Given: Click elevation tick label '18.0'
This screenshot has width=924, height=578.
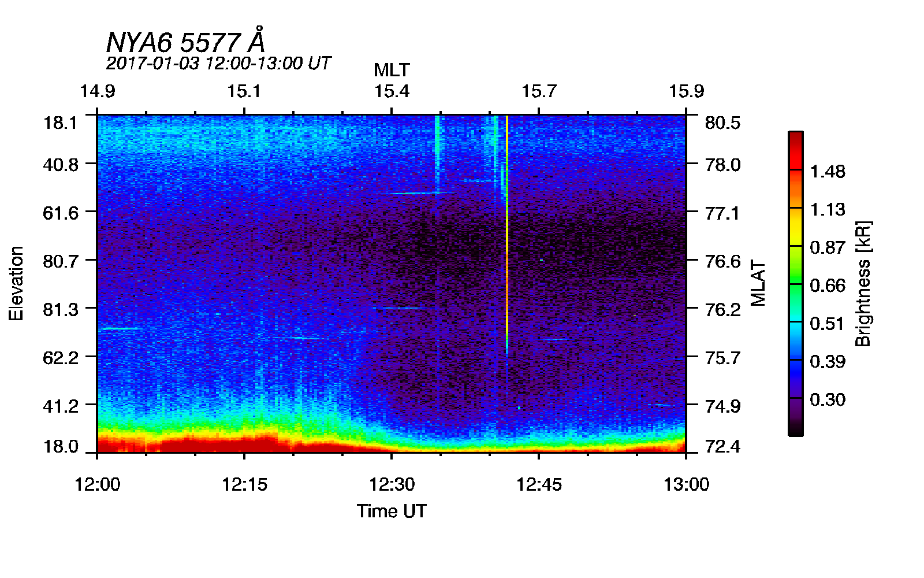Looking at the screenshot, I should coord(60,447).
